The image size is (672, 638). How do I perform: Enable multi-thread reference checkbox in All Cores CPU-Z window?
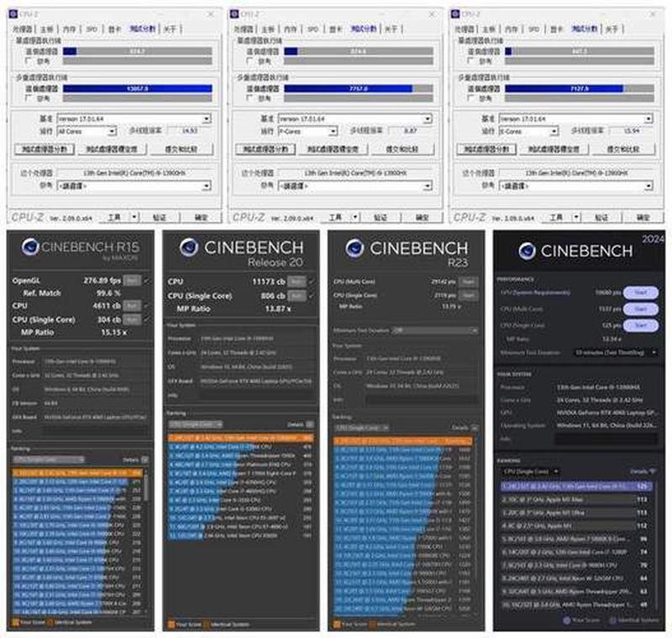29,98
